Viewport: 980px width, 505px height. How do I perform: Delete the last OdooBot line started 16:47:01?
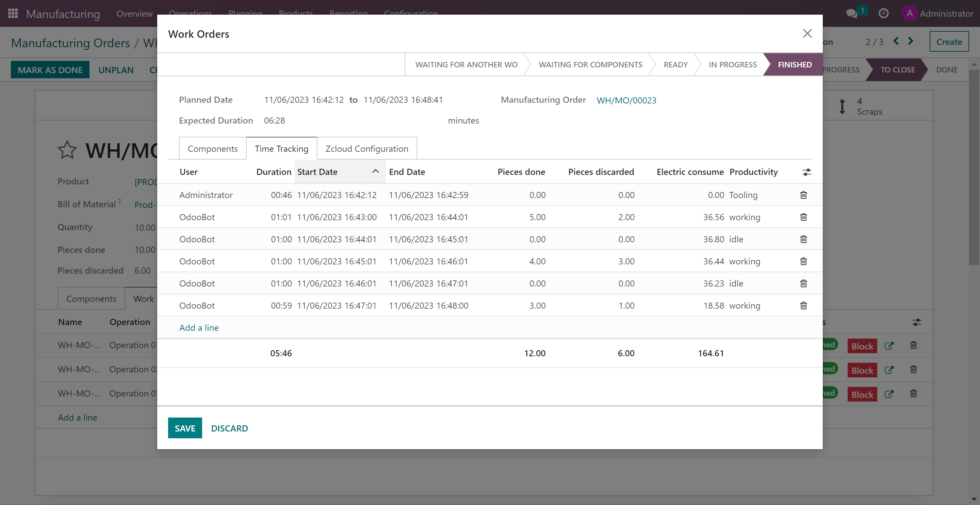pyautogui.click(x=803, y=305)
